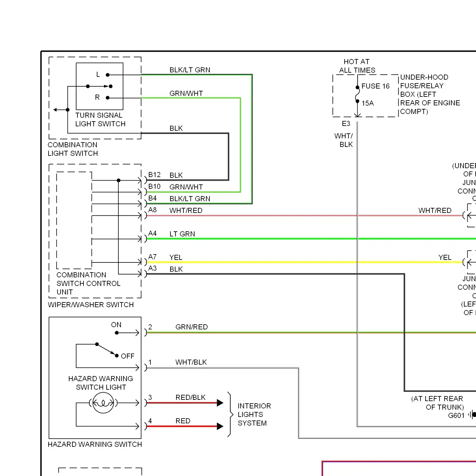Click the WHT/RED label at the right junction

(435, 210)
